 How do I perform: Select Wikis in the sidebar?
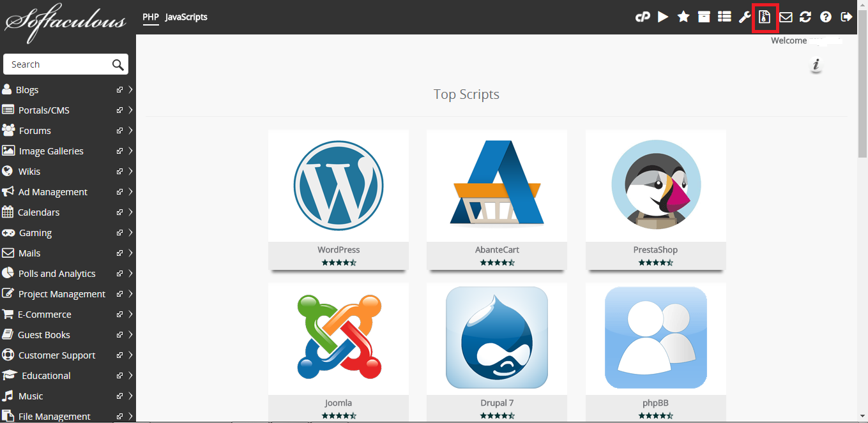[29, 172]
